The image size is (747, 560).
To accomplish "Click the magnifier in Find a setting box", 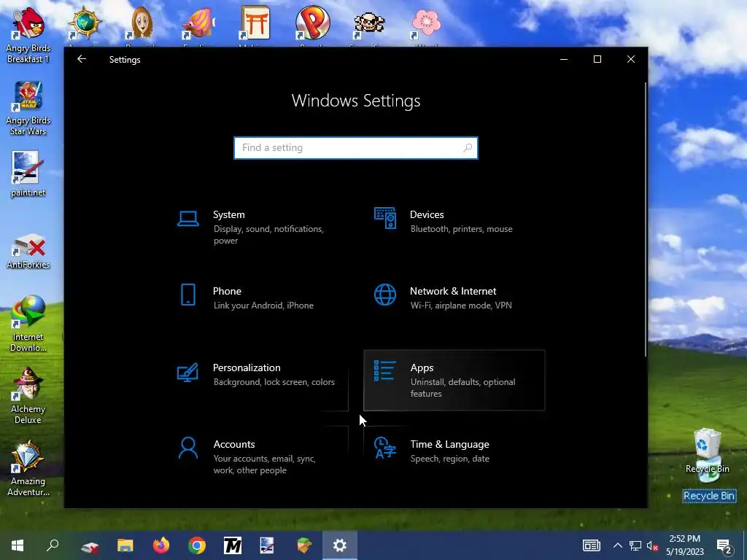I will coord(468,148).
